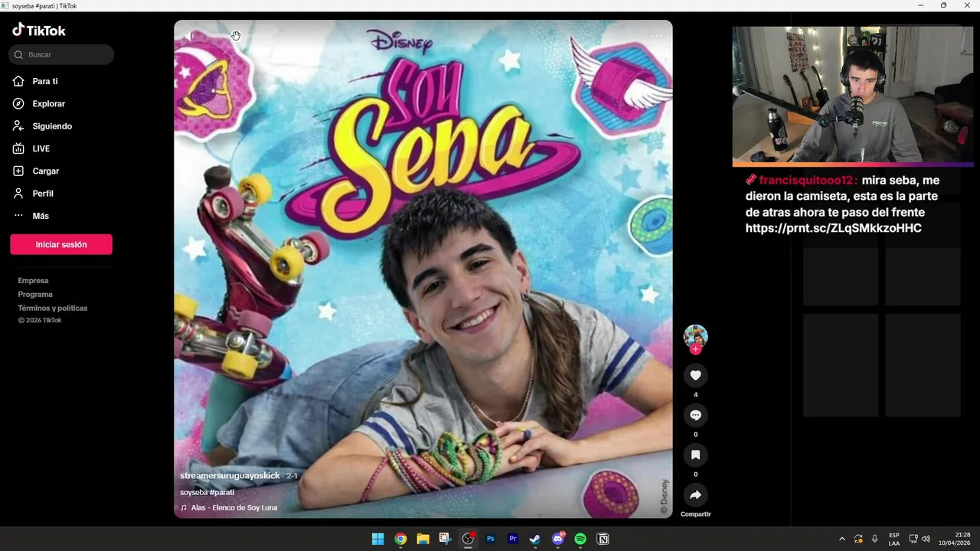Open the Cargar upload page
This screenshot has width=980, height=551.
pos(36,171)
